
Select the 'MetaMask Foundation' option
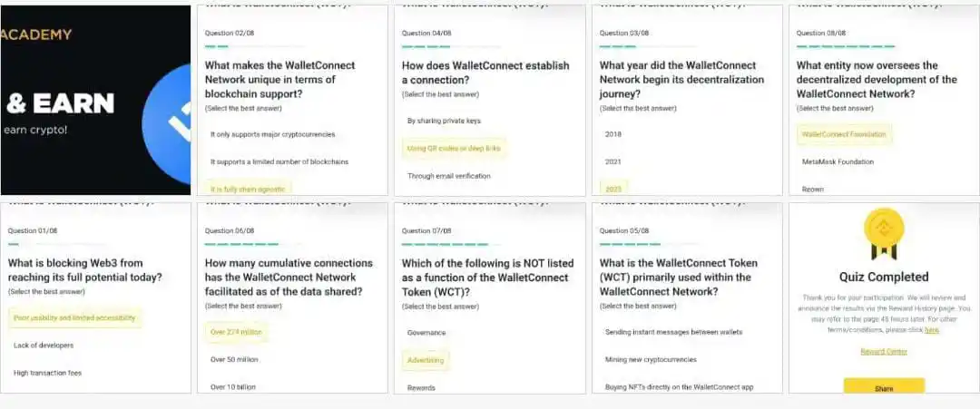point(838,161)
